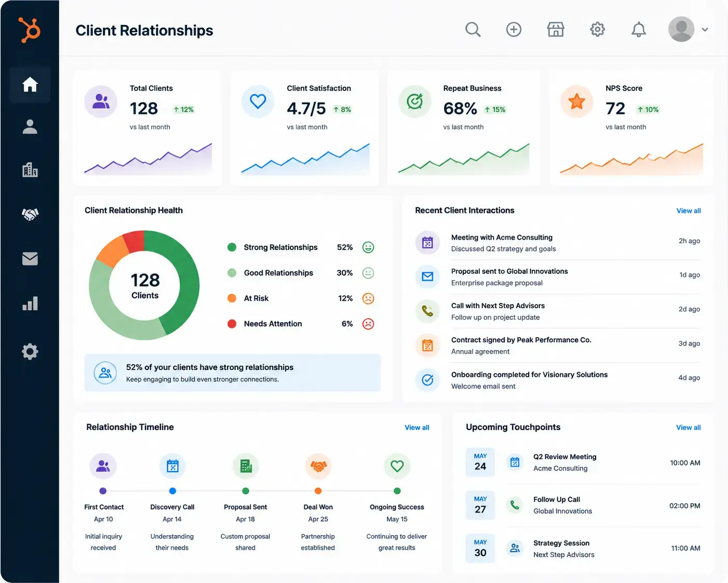View all Recent Client Interactions
Viewport: 728px width, 583px height.
689,210
